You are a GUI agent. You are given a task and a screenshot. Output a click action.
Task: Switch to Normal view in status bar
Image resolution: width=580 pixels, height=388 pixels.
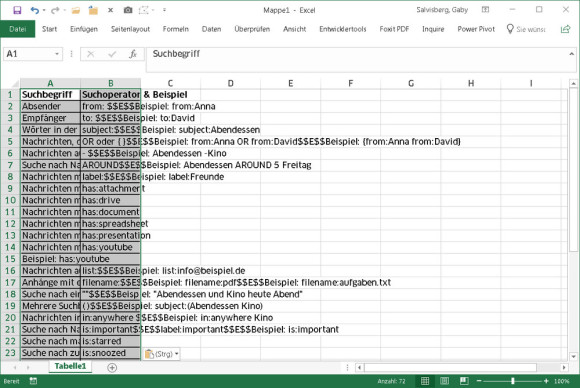425,381
